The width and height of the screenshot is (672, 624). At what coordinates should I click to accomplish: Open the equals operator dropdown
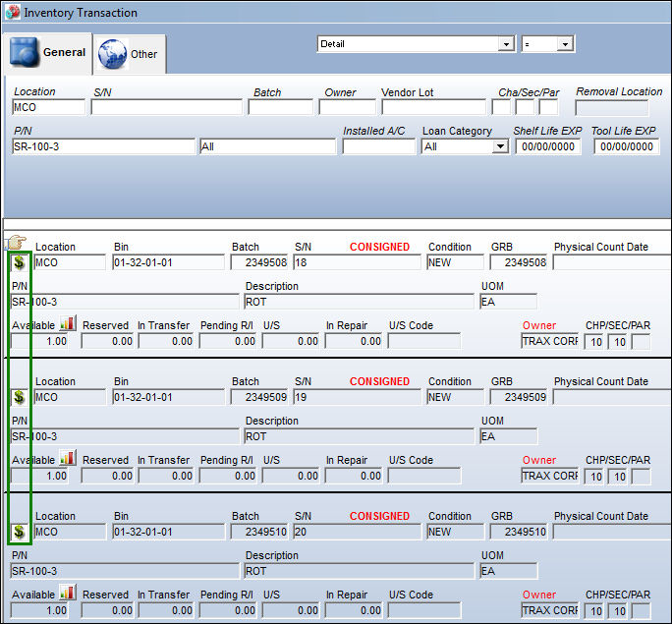coord(565,44)
